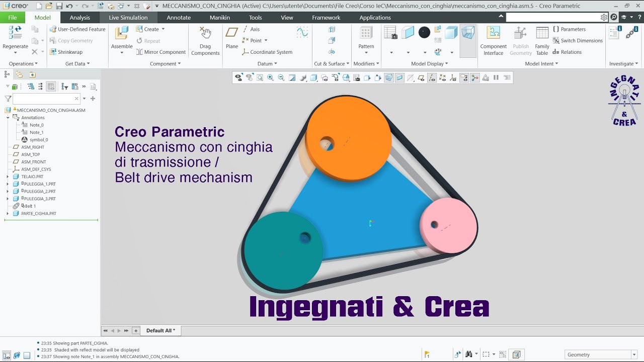Open the Default All combination state tab
This screenshot has height=362, width=644.
coord(160,330)
